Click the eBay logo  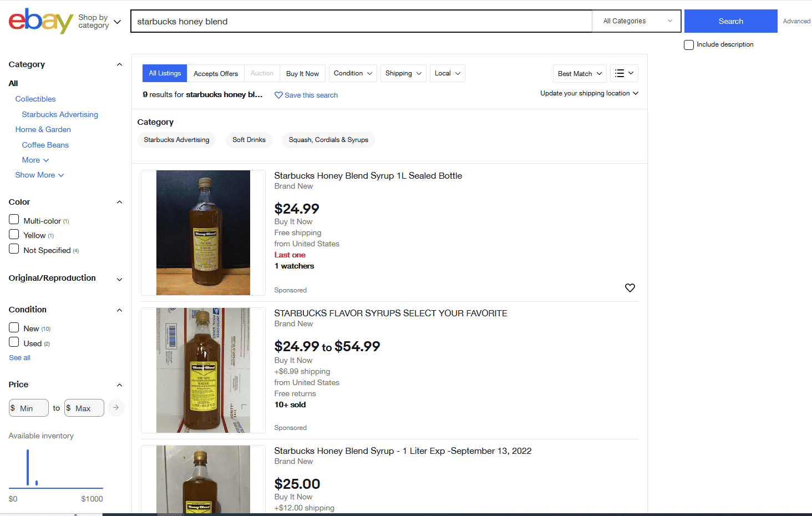41,21
